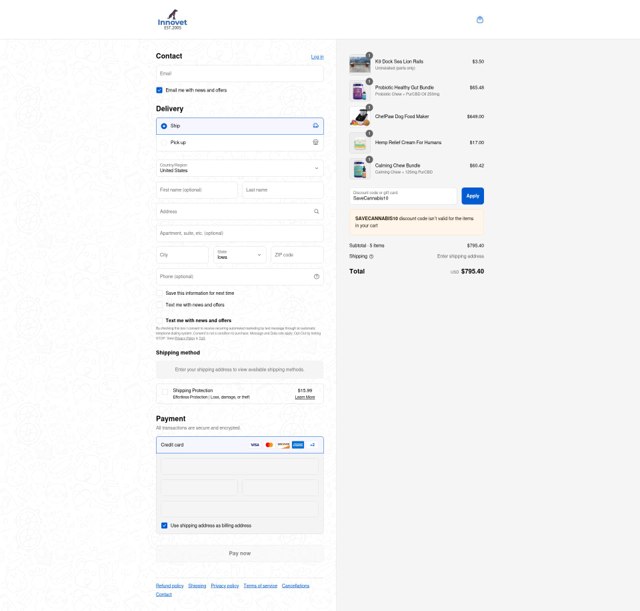Click the Visa card icon
Image resolution: width=640 pixels, height=611 pixels.
click(x=255, y=445)
